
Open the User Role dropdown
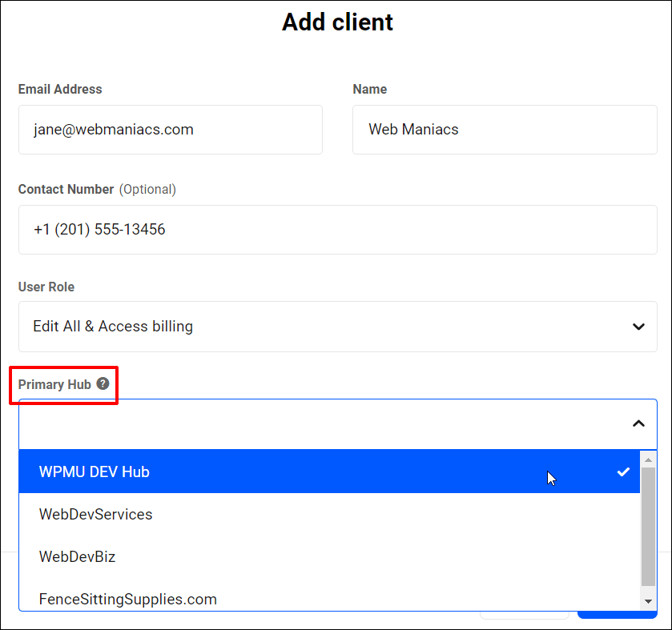click(x=338, y=327)
